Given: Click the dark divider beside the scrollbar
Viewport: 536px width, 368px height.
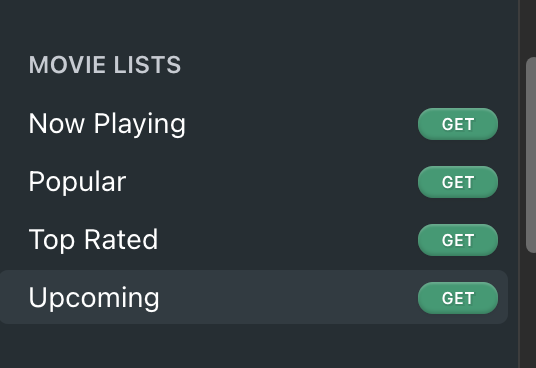Looking at the screenshot, I should pos(520,184).
